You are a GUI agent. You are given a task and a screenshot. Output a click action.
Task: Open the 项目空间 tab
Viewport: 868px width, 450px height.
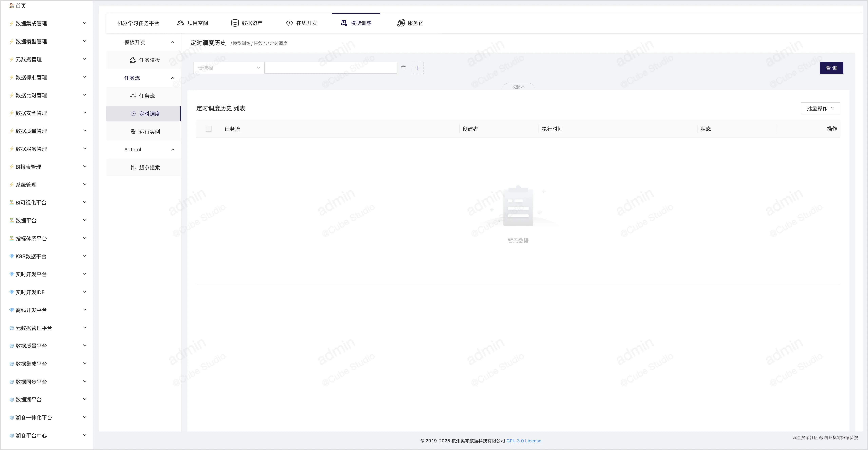193,23
